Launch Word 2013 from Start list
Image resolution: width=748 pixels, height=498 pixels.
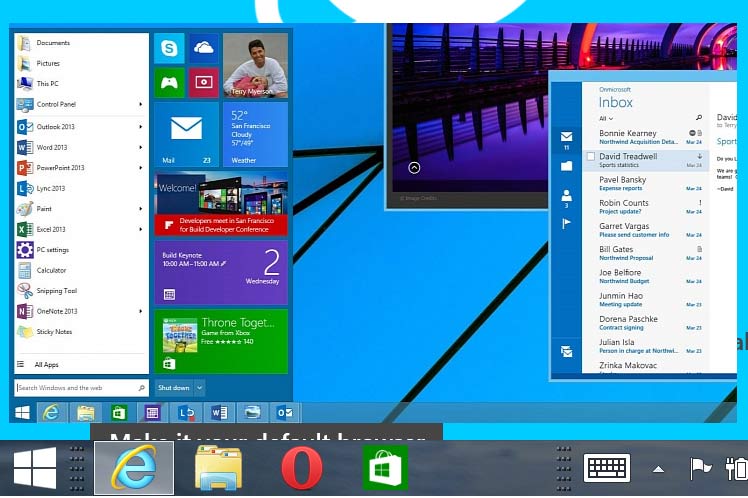52,147
